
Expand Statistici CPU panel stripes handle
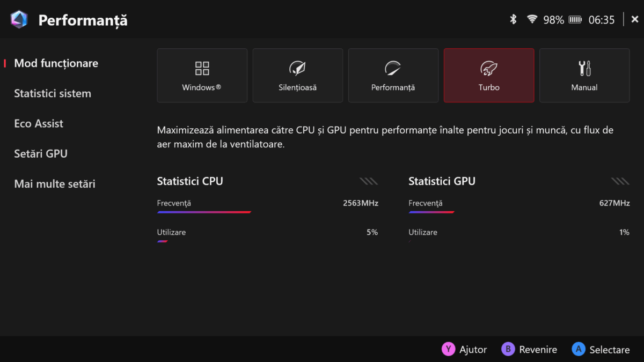369,181
